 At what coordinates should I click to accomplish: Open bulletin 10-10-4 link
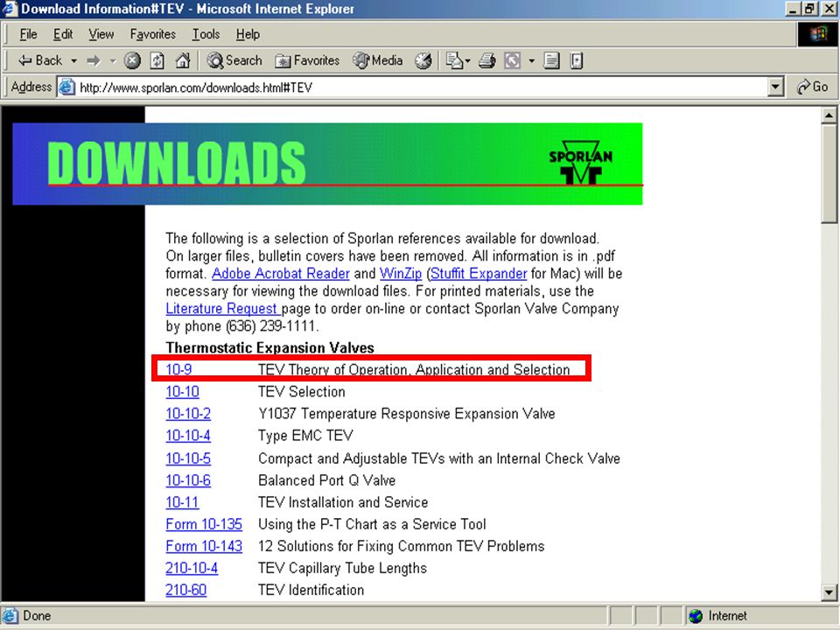188,436
